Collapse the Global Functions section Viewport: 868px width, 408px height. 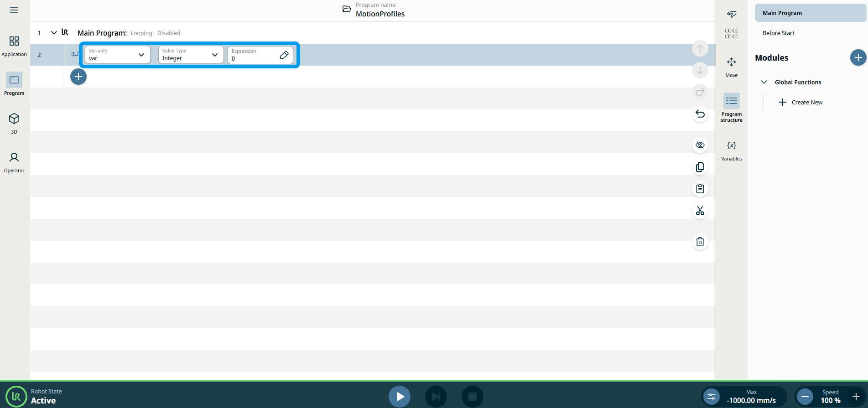tap(764, 82)
